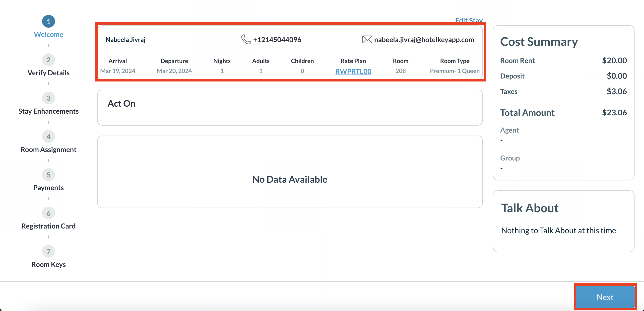Select step 1 Welcome circle

tap(49, 21)
